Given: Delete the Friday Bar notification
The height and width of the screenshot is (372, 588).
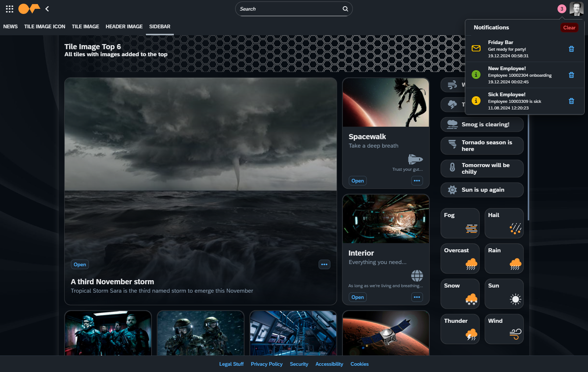Looking at the screenshot, I should [x=571, y=49].
